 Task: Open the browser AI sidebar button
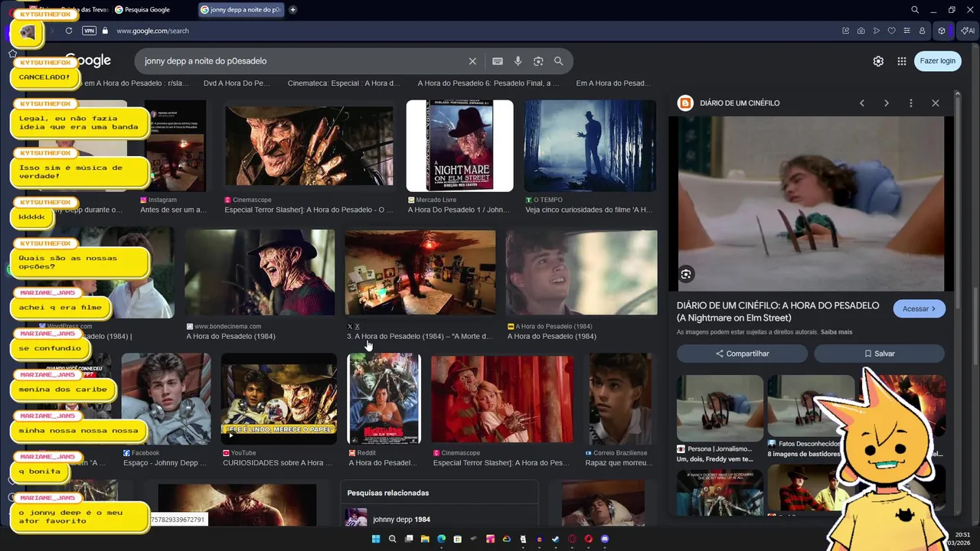968,31
